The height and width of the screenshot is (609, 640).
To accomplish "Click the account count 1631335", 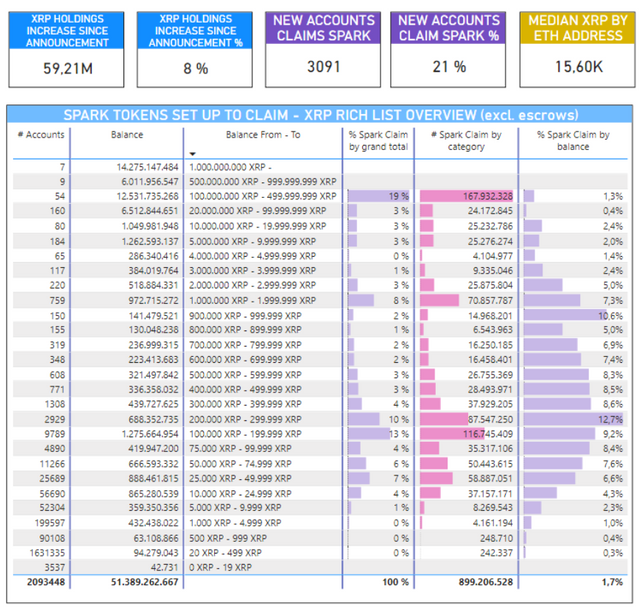I will point(47,553).
